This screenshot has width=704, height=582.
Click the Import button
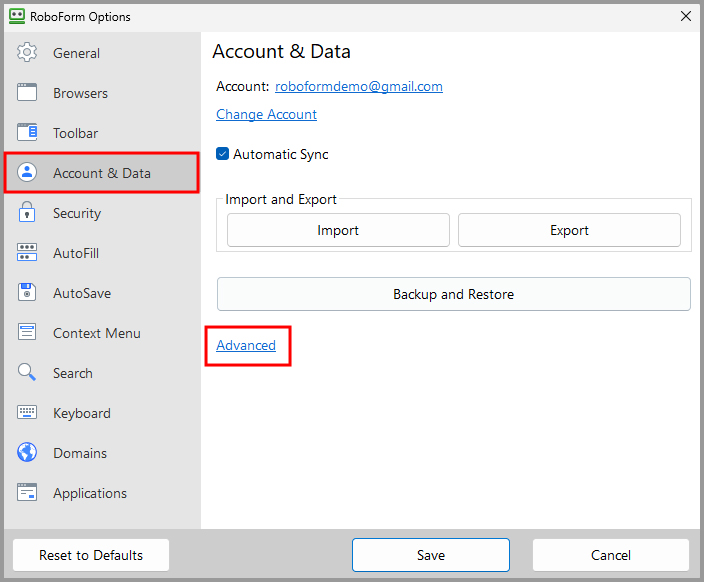[x=338, y=230]
